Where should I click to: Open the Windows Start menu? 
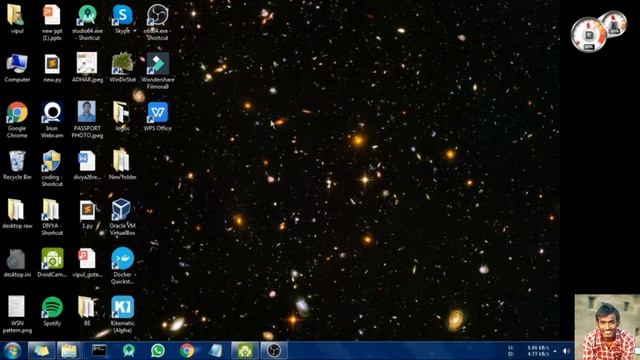(12, 351)
